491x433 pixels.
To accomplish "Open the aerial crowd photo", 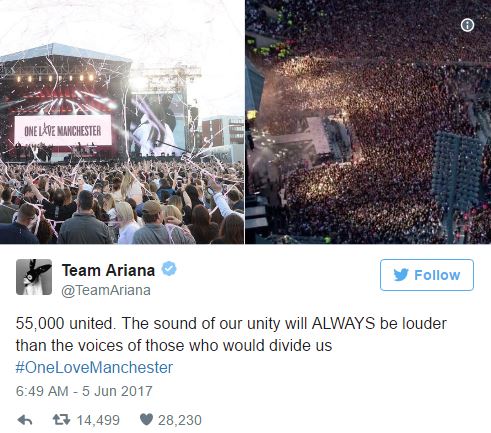I will pyautogui.click(x=368, y=122).
